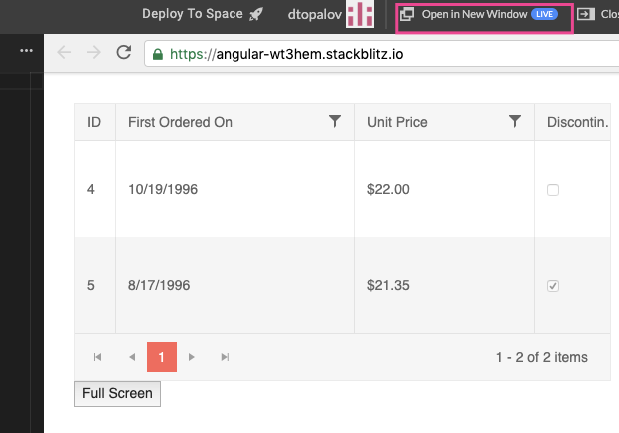Click the green lock icon in the URL bar
Viewport: 619px width, 433px height.
click(157, 54)
